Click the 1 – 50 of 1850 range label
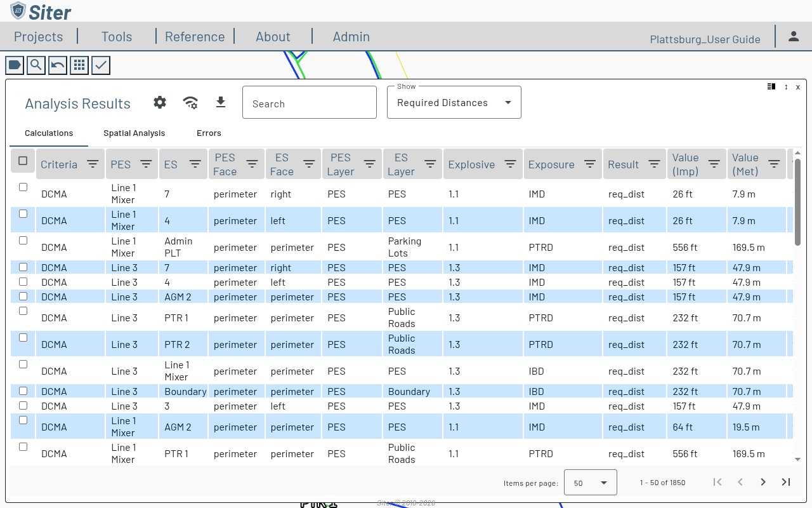Image resolution: width=812 pixels, height=508 pixels. tap(662, 483)
